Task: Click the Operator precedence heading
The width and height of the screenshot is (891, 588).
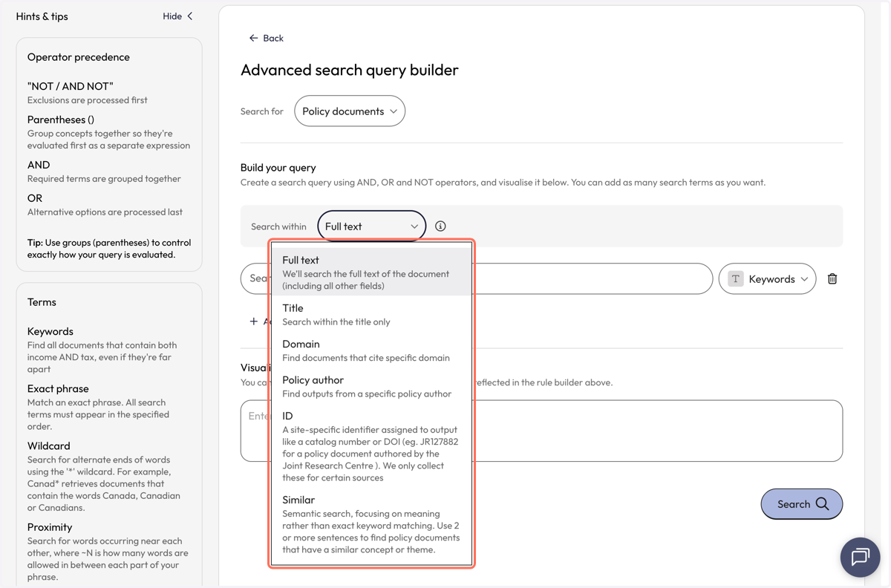Action: pos(79,57)
